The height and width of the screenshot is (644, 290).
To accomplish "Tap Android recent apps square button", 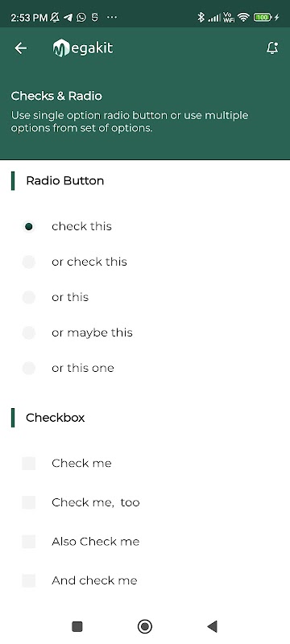I will 77,626.
